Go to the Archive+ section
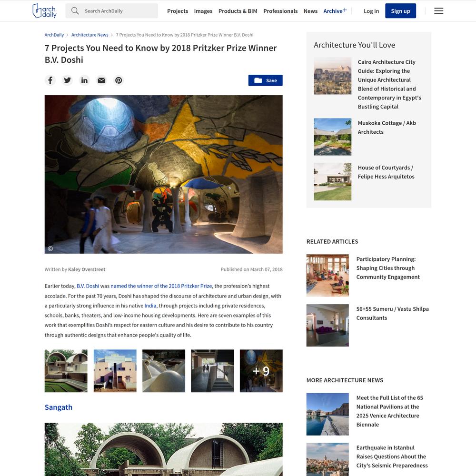Screen dimensions: 476x476 click(x=335, y=11)
